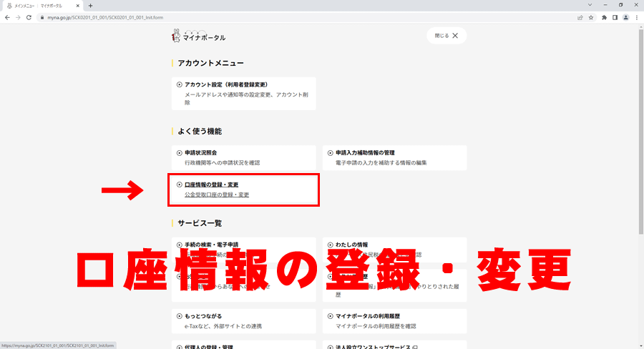Screen dimensions: 644x349
Task: Open the tab search chevron in title bar
Action: pyautogui.click(x=590, y=5)
